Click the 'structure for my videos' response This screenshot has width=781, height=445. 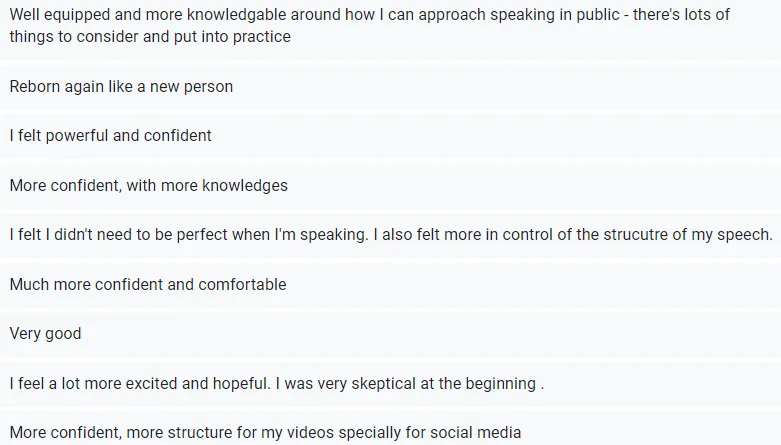390,428
